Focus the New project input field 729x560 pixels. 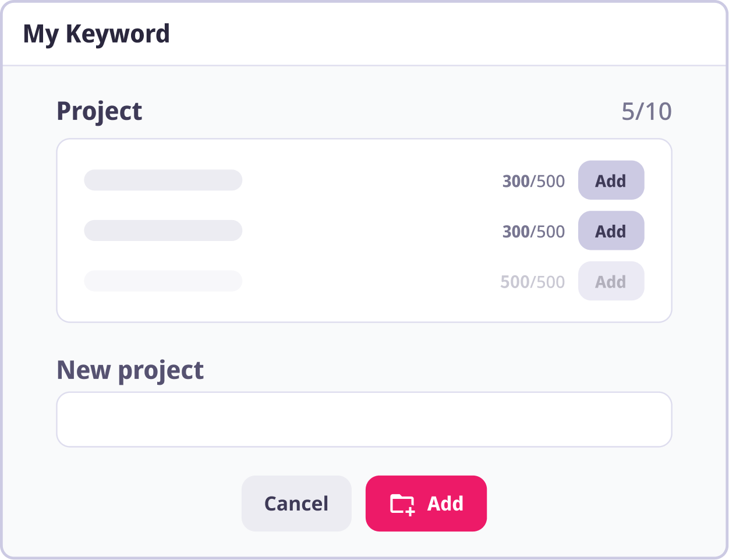pos(364,420)
